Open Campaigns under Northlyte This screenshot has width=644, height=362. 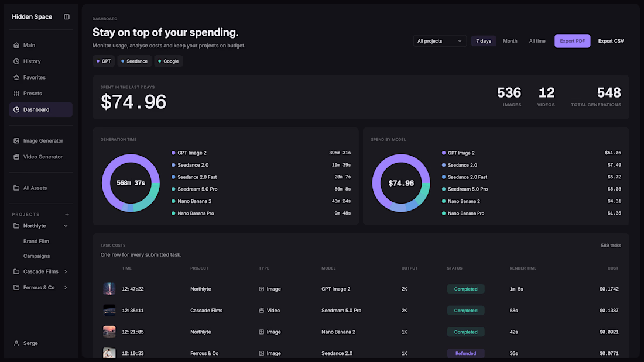coord(36,256)
